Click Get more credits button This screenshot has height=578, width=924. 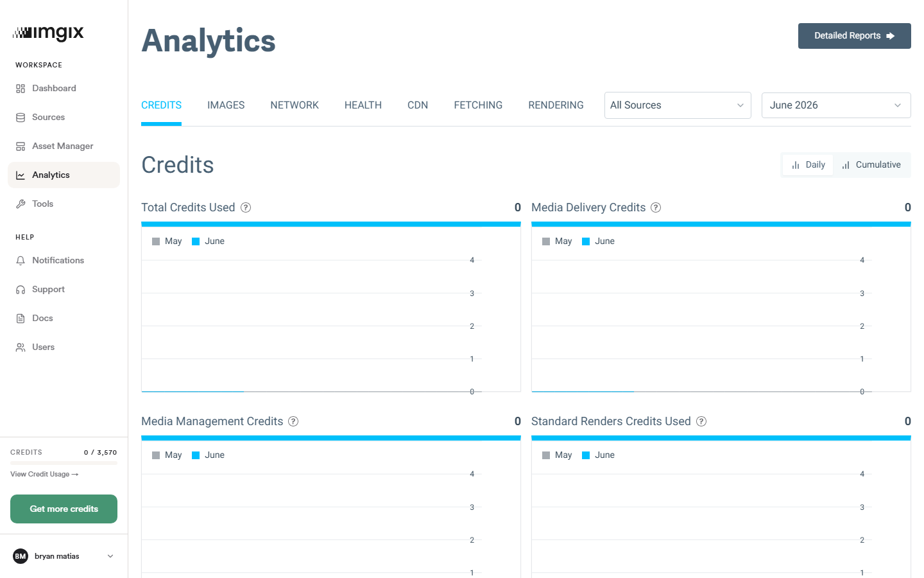[x=64, y=509]
